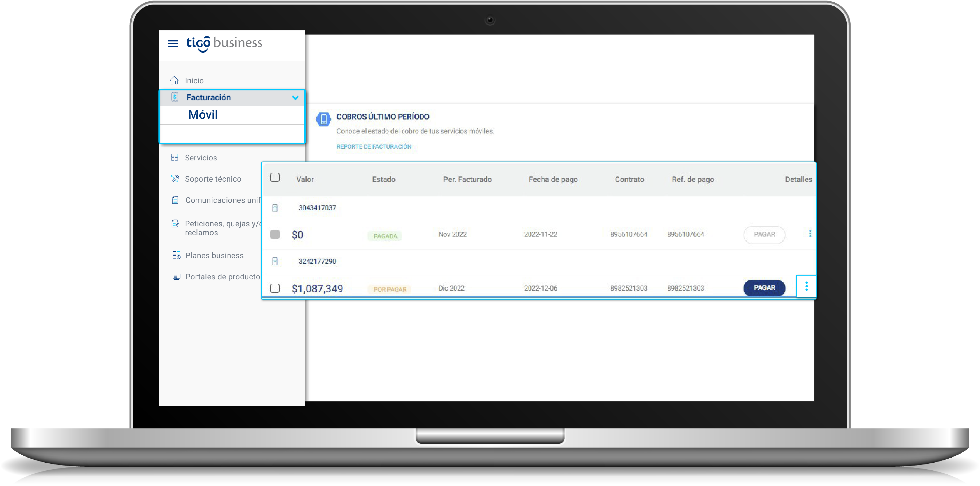The height and width of the screenshot is (486, 980).
Task: Collapse the Facturación menu chevron
Action: coord(295,98)
